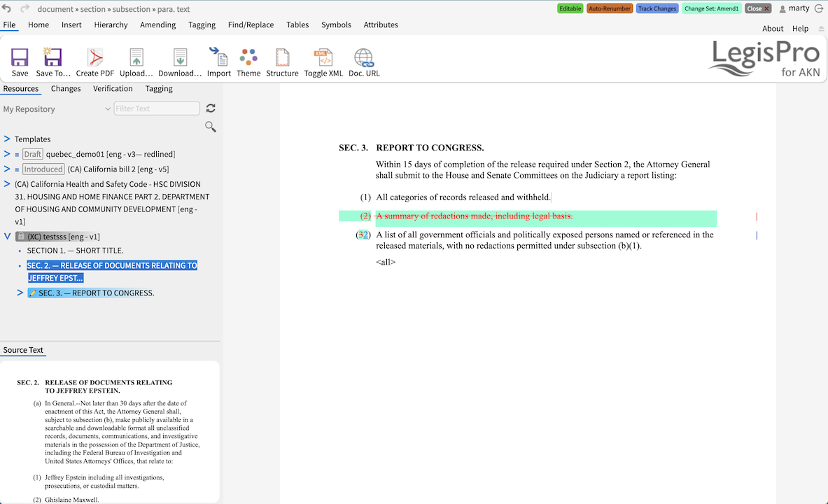Open the Attributes ribbon tab

point(381,24)
